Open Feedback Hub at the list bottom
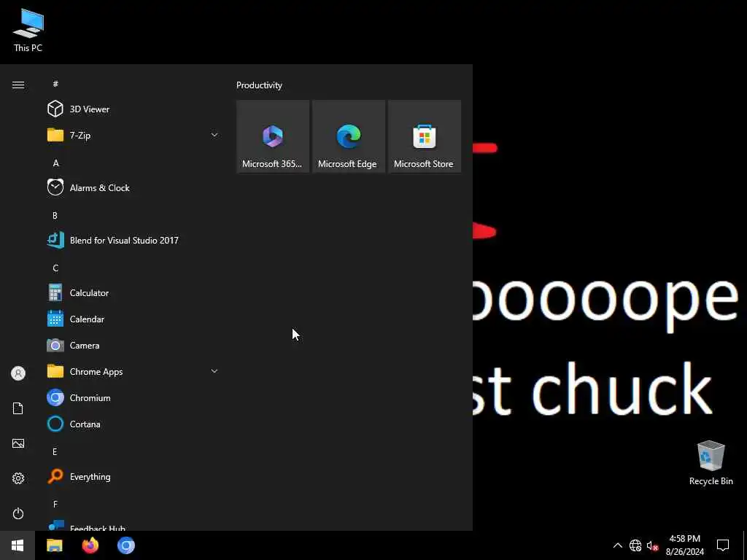 point(133,526)
